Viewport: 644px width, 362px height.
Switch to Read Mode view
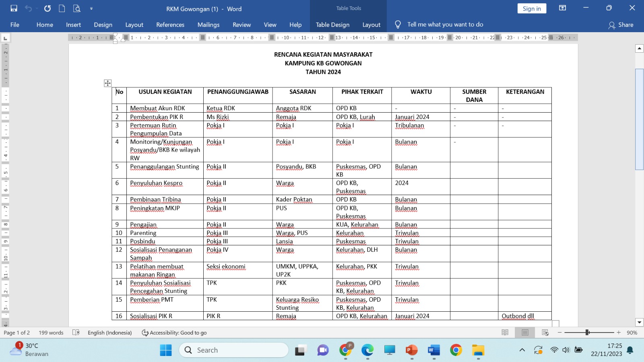[505, 333]
